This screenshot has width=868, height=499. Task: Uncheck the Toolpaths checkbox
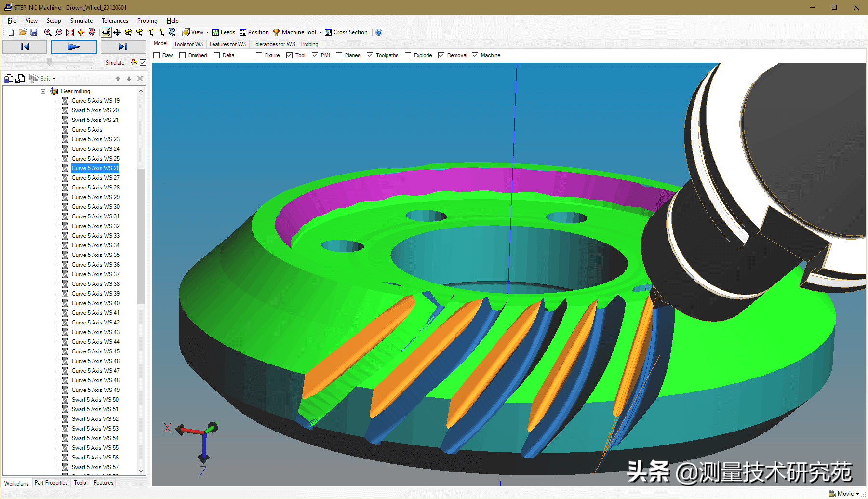click(370, 55)
